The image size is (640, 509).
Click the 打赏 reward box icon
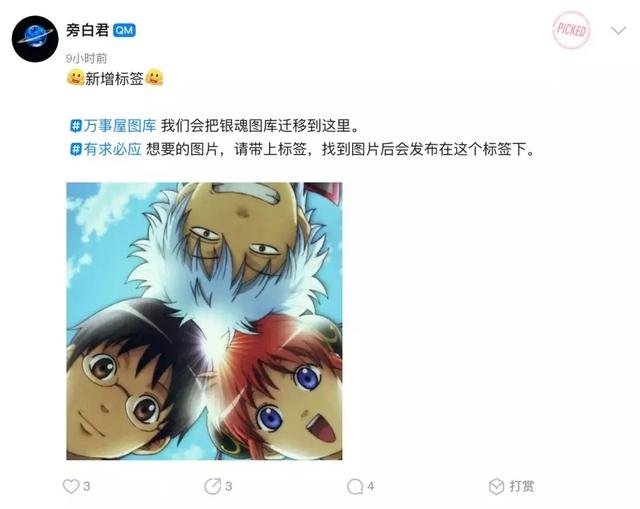[x=496, y=486]
